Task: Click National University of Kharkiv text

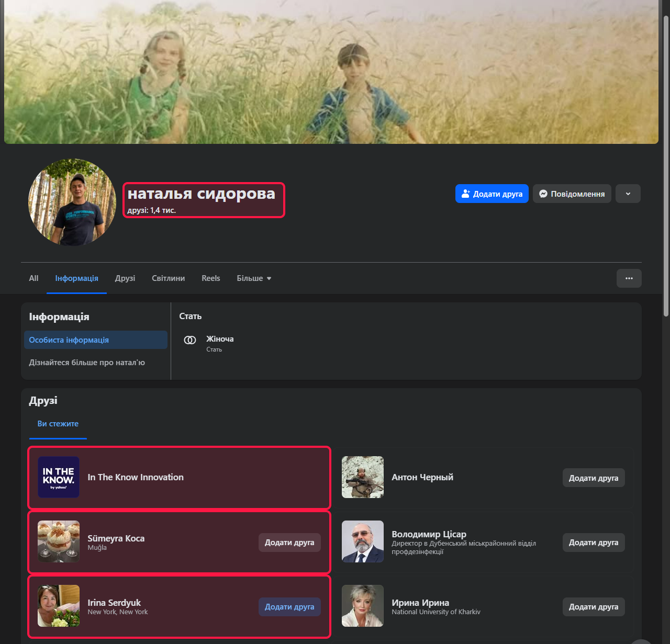Action: point(436,612)
